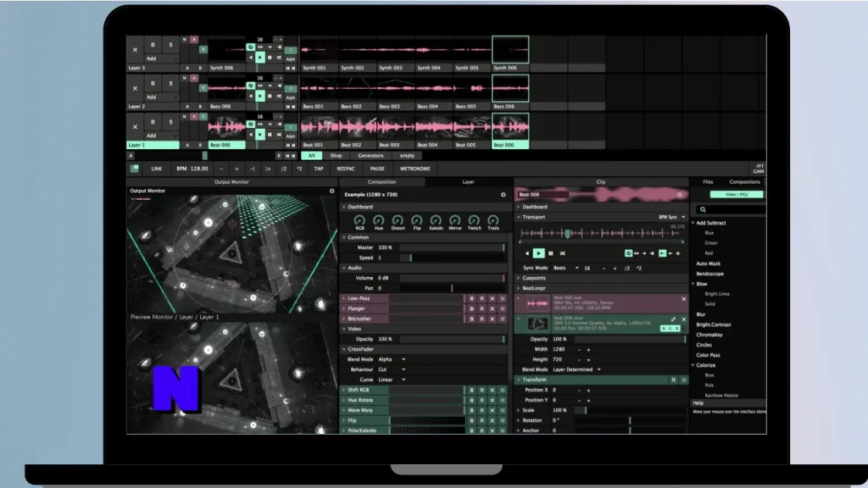Click the Master level slider
This screenshot has width=868, height=488.
[449, 247]
